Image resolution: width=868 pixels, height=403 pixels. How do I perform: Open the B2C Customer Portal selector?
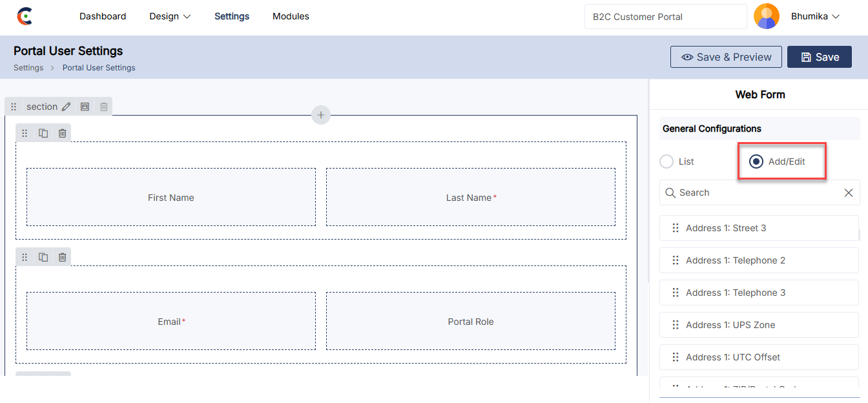click(x=665, y=17)
